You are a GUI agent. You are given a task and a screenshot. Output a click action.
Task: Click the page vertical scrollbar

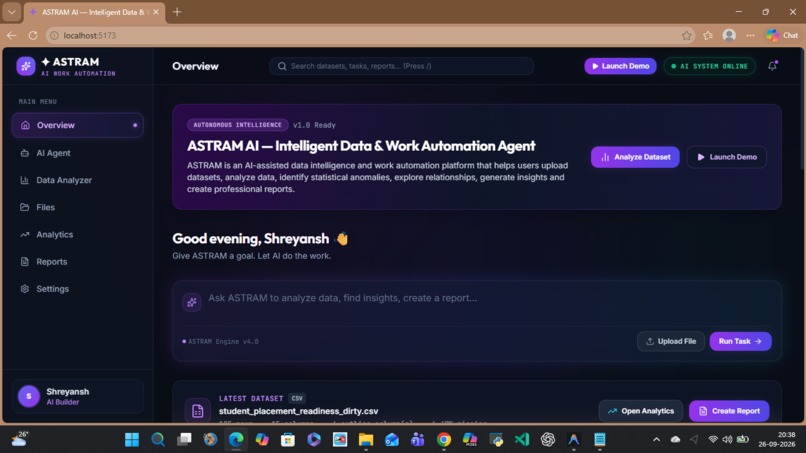coord(801,110)
